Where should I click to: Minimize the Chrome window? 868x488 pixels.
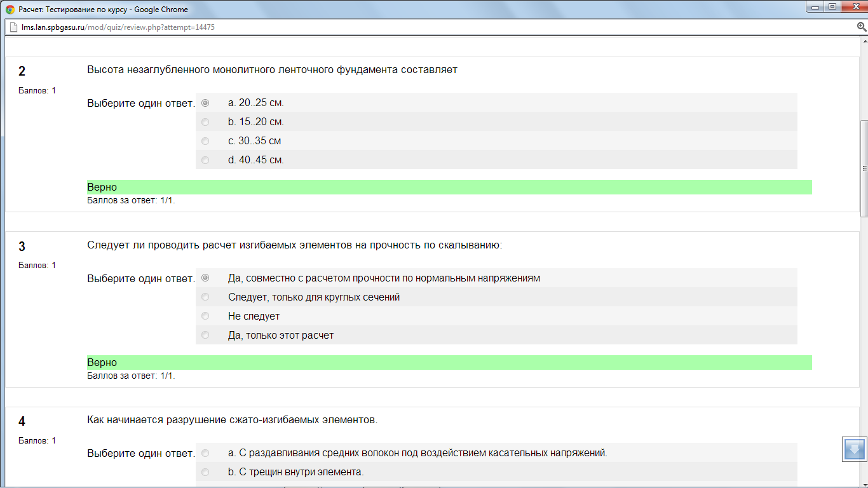[x=816, y=7]
